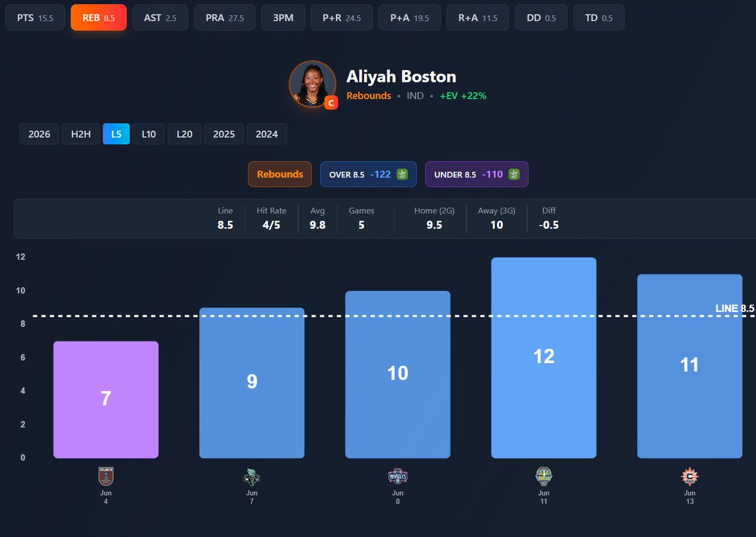The width and height of the screenshot is (756, 537).
Task: Select the L5 games filter
Action: coord(117,134)
